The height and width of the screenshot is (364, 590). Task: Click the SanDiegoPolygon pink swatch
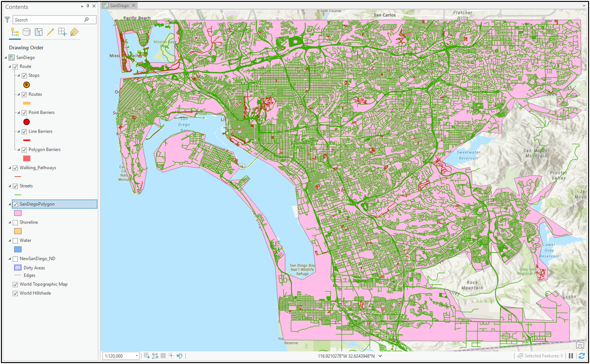(18, 213)
